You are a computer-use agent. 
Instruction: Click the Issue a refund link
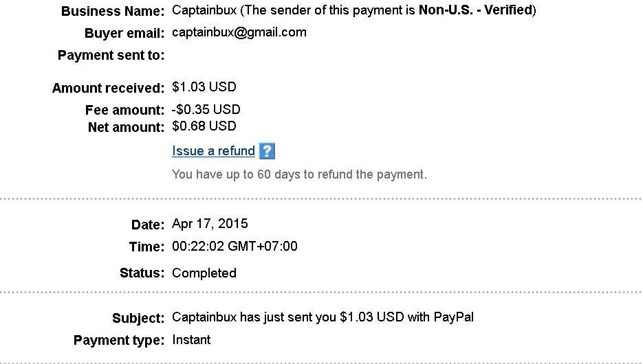(213, 151)
